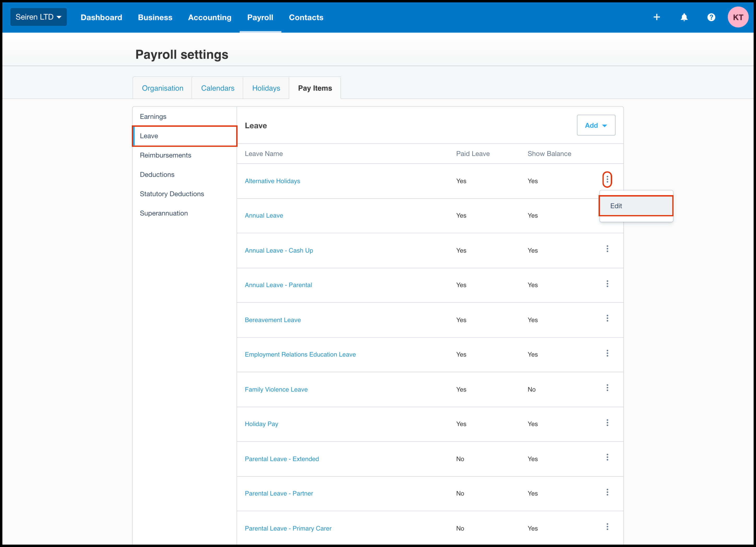This screenshot has height=547, width=756.
Task: Click the KT user avatar
Action: (738, 17)
